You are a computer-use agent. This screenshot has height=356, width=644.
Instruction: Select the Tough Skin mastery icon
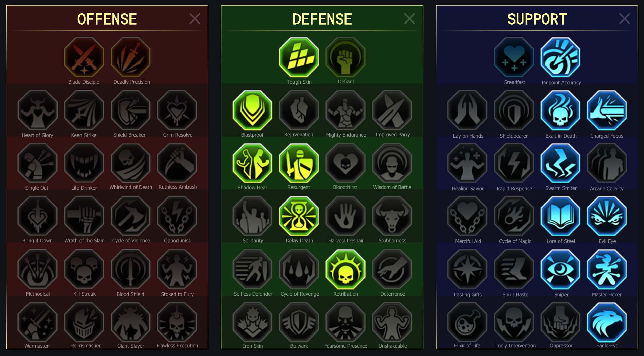(x=299, y=57)
